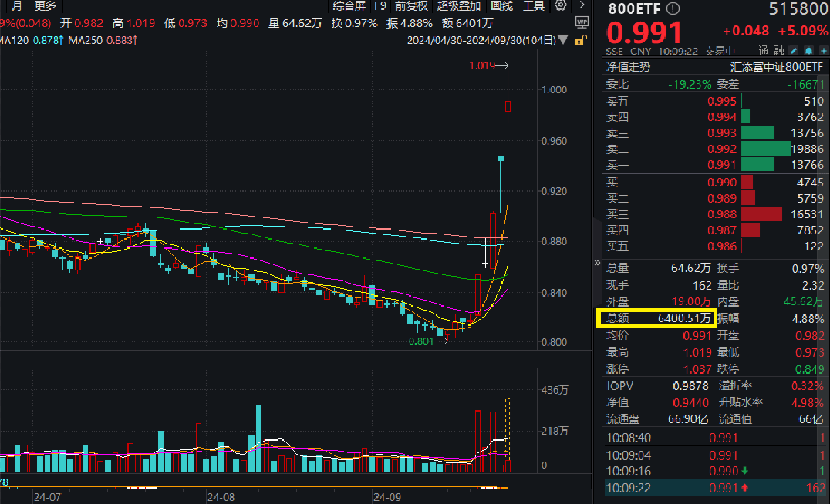Click the 融 margin trading badge
This screenshot has height=504, width=830.
click(x=779, y=50)
